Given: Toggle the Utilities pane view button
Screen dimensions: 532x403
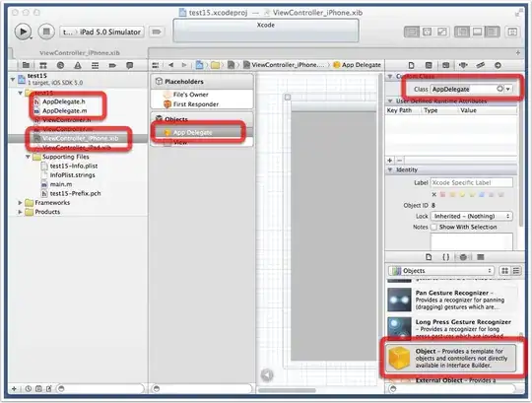Looking at the screenshot, I should pos(492,32).
